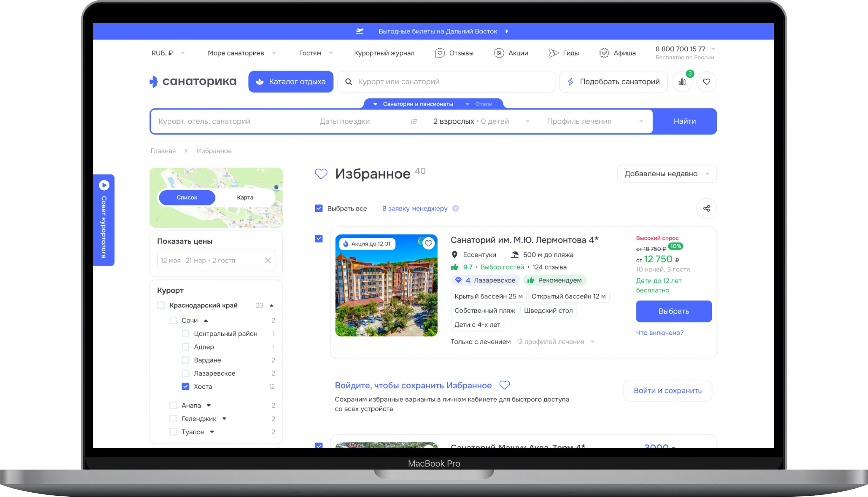Click the Что включено? link
Viewport: 868px width, 497px height.
coord(660,332)
